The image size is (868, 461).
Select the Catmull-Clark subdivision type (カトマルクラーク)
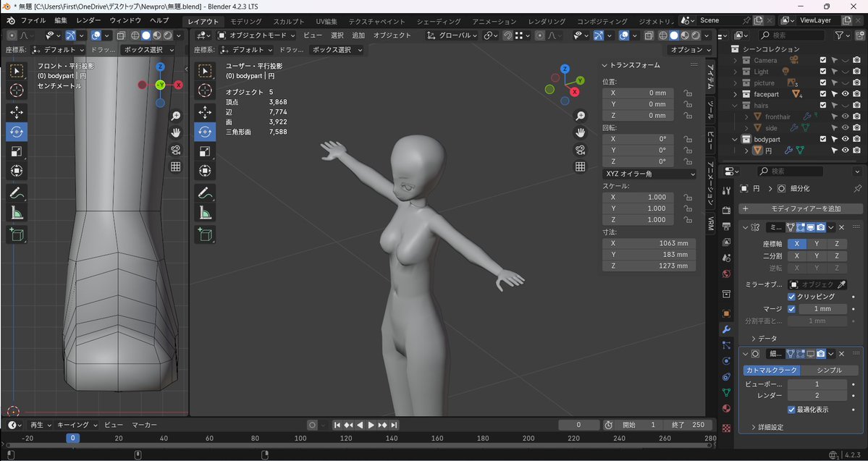772,371
